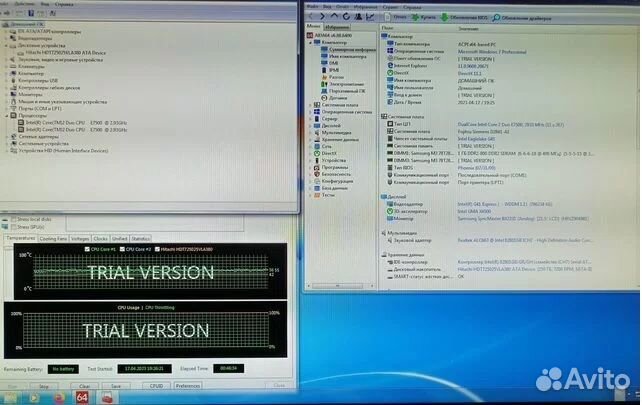Select Портативный ПК node in AIDA64 tree
The image size is (642, 405).
(x=343, y=91)
